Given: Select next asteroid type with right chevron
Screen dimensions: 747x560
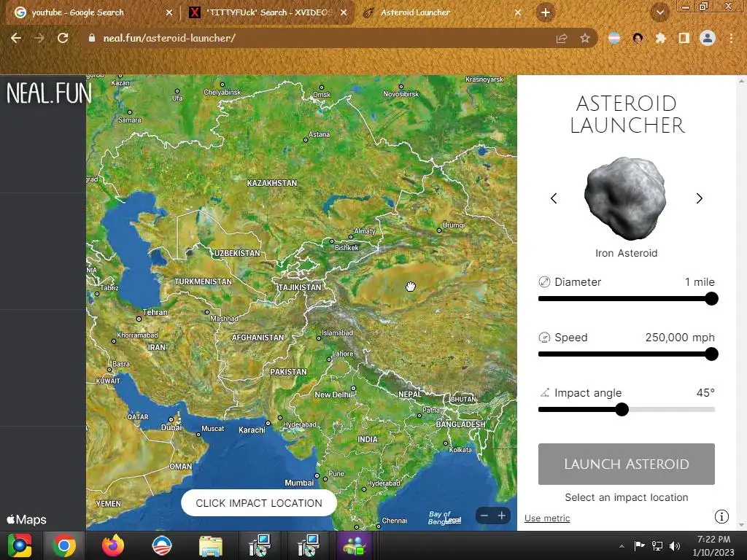Looking at the screenshot, I should pos(700,198).
